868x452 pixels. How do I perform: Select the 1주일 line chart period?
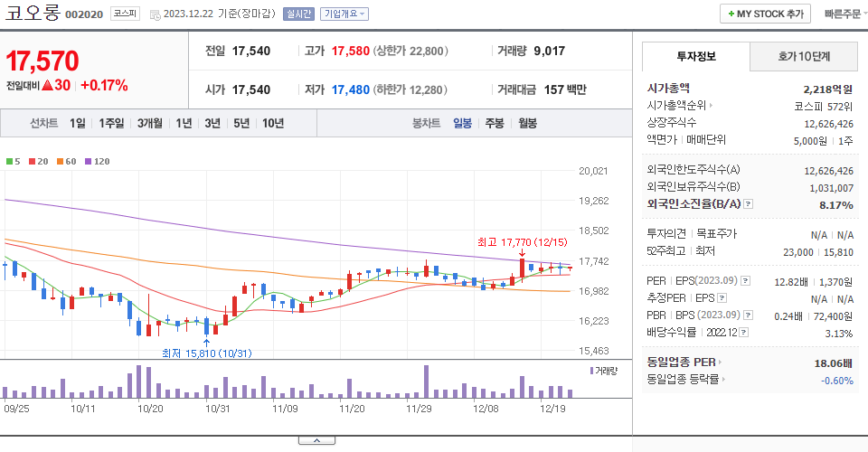(x=111, y=123)
